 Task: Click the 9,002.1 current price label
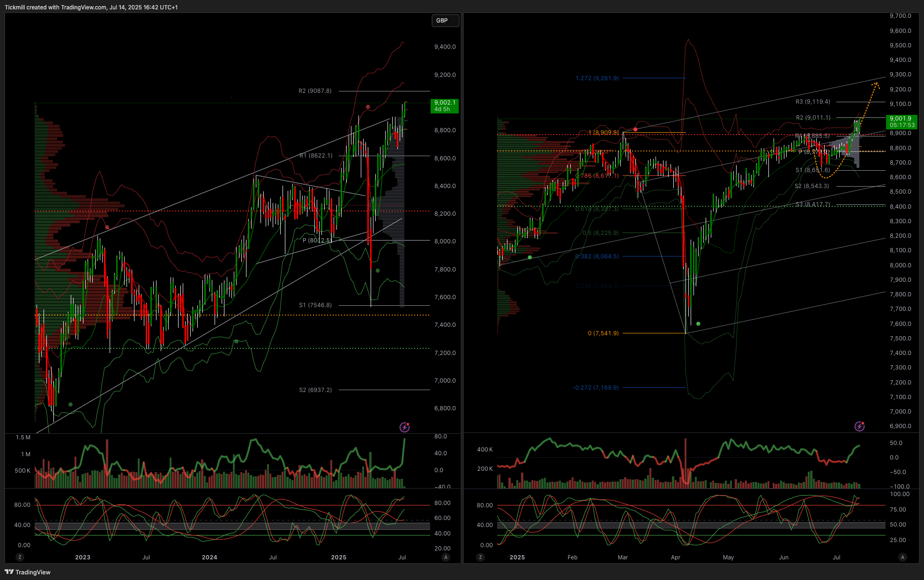point(444,105)
